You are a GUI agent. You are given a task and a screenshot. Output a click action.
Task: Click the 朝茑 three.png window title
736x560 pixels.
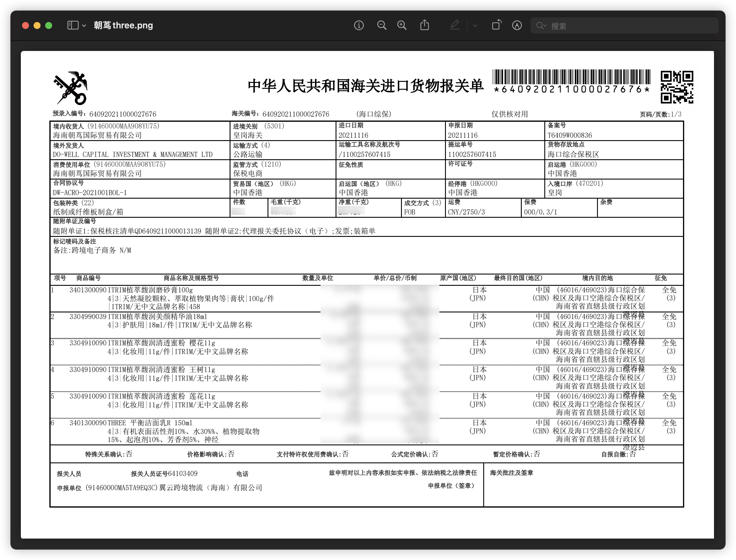point(123,25)
